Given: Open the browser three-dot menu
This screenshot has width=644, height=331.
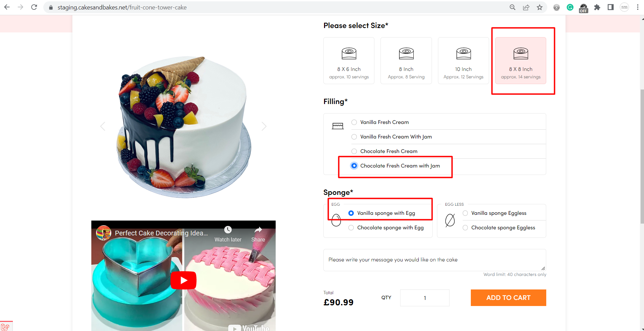Looking at the screenshot, I should pos(638,7).
